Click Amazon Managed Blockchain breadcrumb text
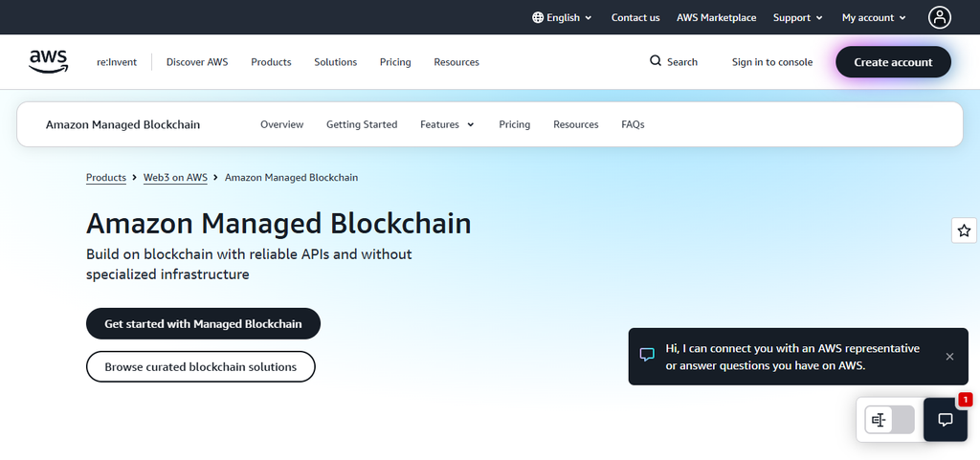The image size is (980, 460). click(291, 177)
